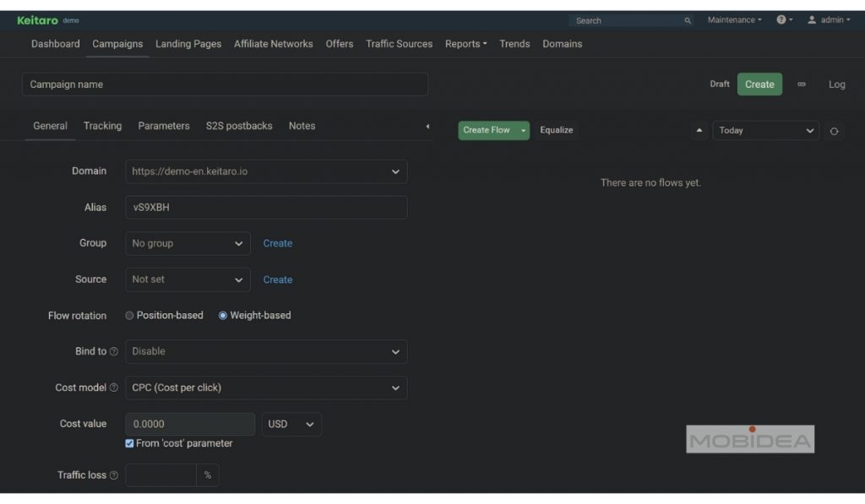Click the Equalize button
Image resolution: width=865 pixels, height=504 pixels.
(x=556, y=130)
